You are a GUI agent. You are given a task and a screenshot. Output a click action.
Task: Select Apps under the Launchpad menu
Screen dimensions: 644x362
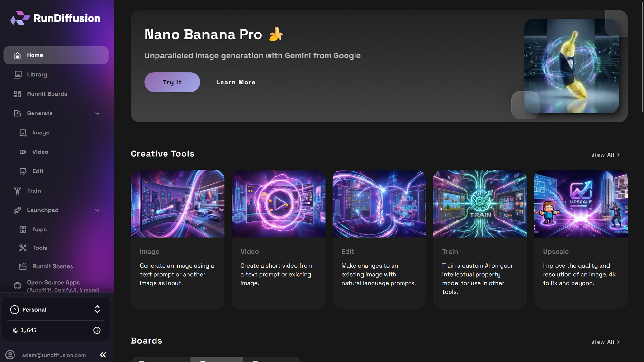tap(39, 230)
